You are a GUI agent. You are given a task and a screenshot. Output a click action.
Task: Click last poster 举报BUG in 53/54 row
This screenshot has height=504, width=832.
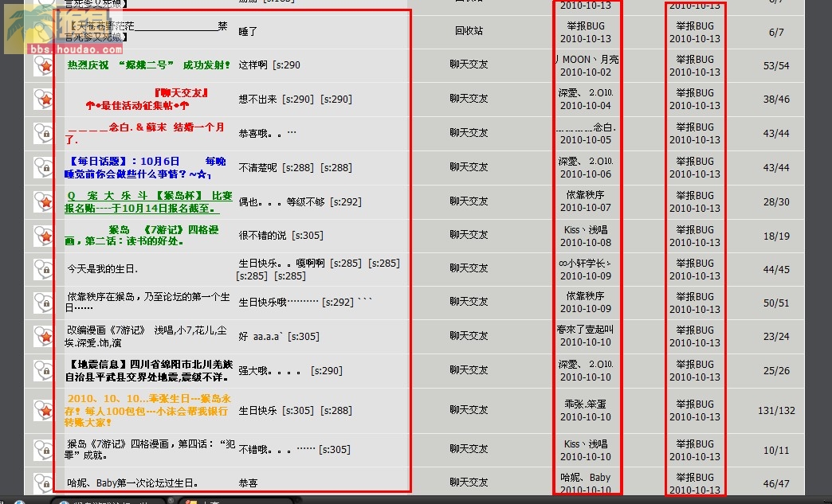695,60
